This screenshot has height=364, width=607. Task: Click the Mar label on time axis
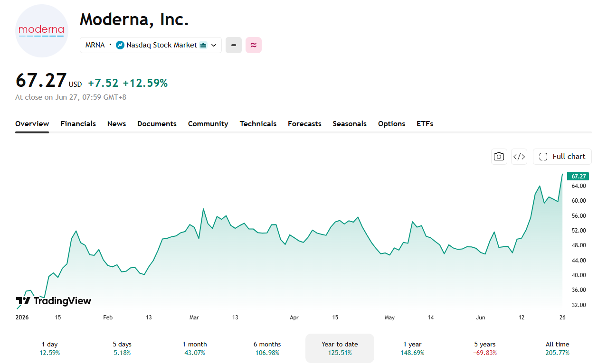194,317
